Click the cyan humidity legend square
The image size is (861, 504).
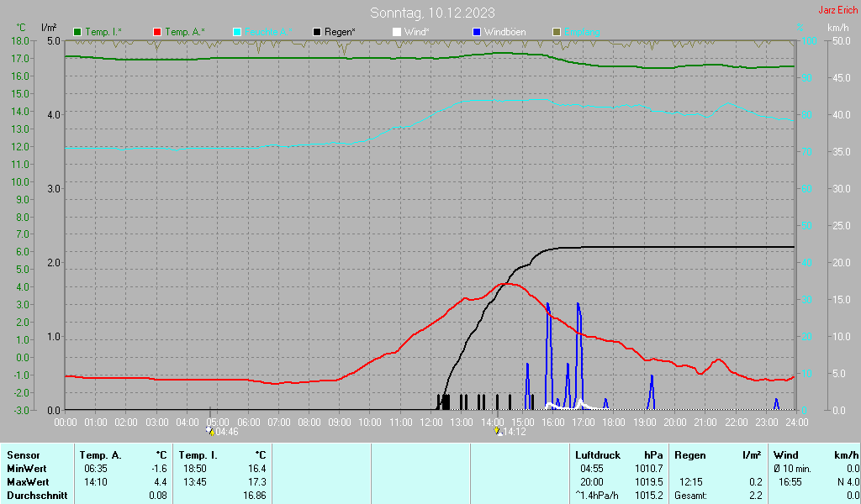(x=237, y=32)
